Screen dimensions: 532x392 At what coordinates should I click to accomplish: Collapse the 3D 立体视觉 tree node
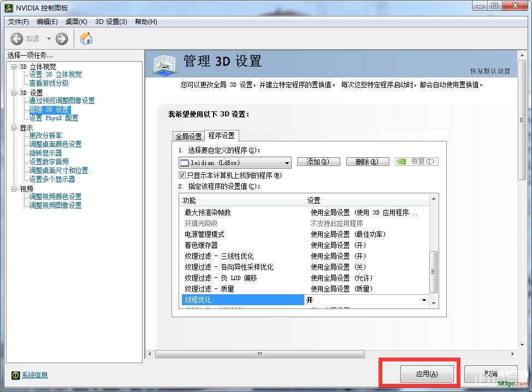14,67
